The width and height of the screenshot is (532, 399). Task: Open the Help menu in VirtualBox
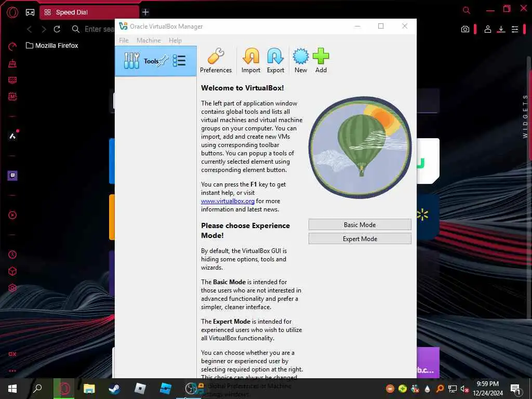(175, 41)
